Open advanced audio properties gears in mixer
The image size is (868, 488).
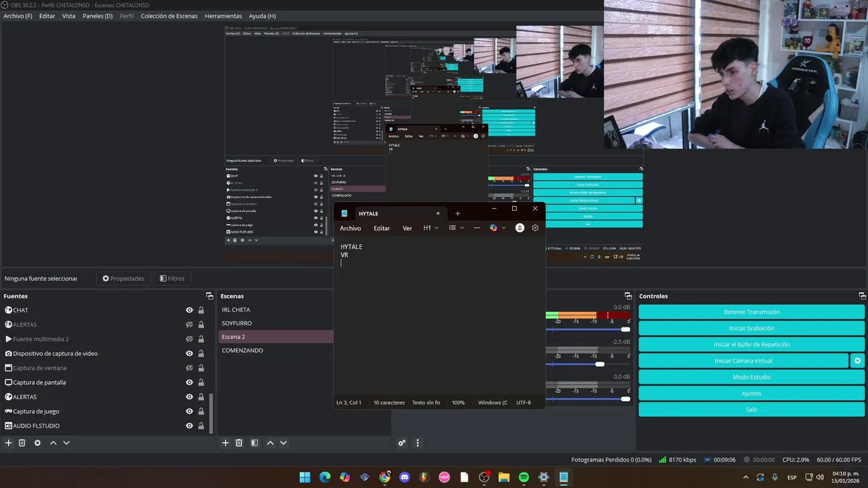pos(402,443)
